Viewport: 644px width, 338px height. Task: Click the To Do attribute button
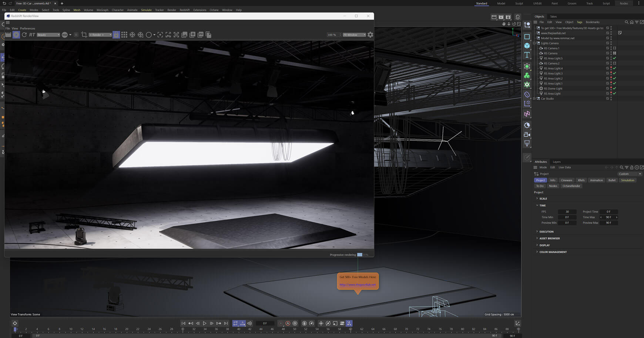[x=540, y=186]
